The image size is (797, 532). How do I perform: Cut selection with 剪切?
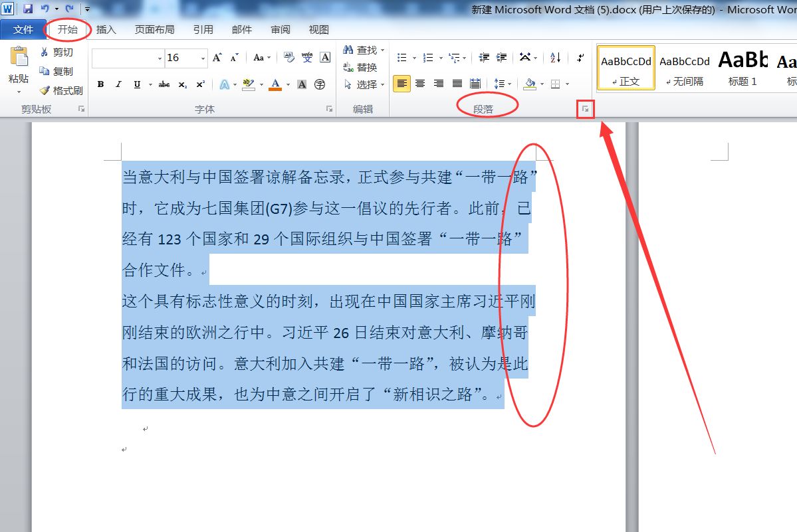pyautogui.click(x=57, y=52)
